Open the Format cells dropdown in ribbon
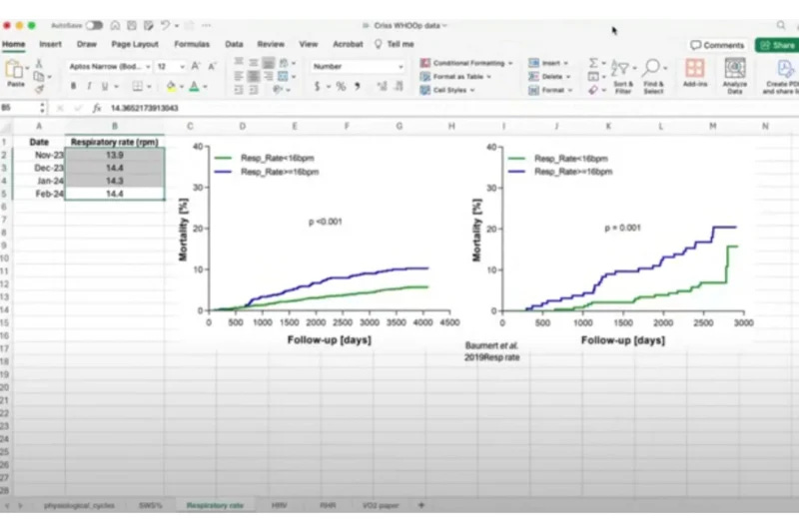 (x=551, y=90)
